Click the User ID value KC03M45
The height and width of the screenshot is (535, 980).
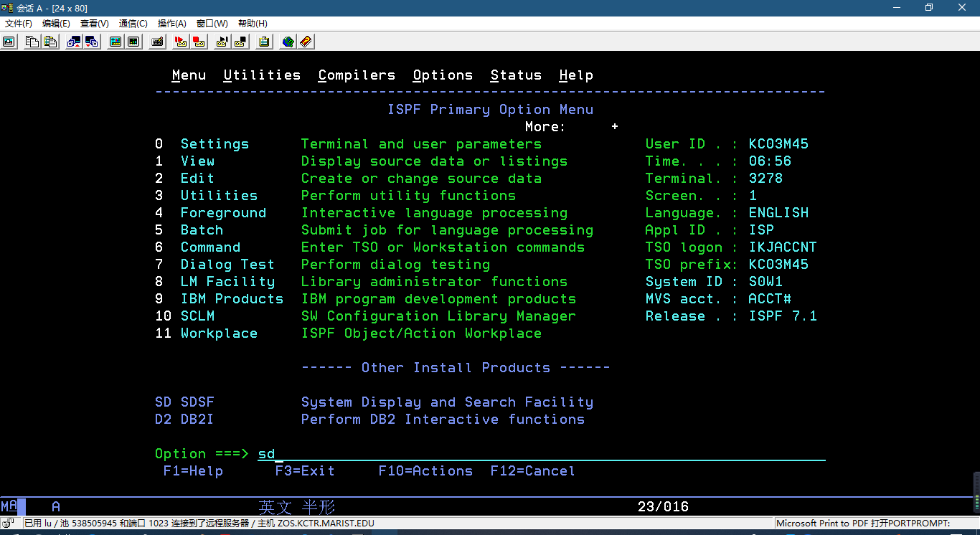coord(778,144)
